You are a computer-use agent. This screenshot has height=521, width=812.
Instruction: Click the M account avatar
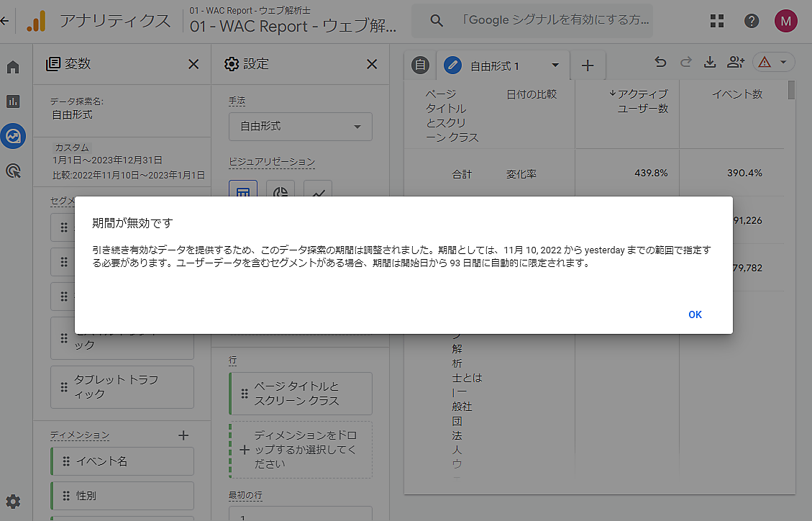(x=785, y=21)
